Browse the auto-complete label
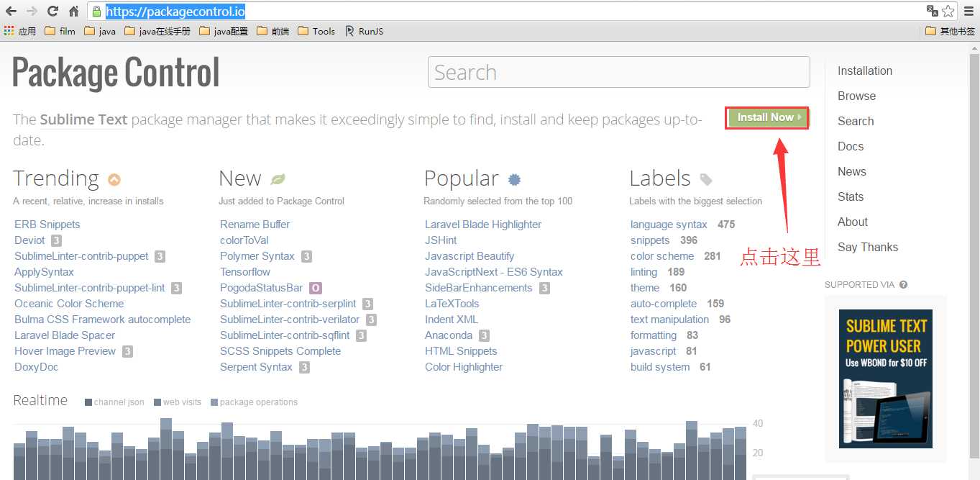Viewport: 980px width, 480px height. (664, 304)
